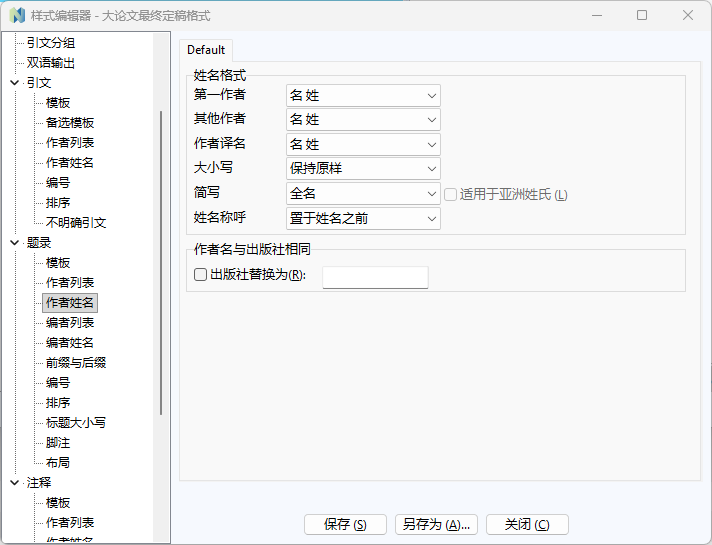
Task: Select 模板 under 引文
Action: tap(58, 103)
